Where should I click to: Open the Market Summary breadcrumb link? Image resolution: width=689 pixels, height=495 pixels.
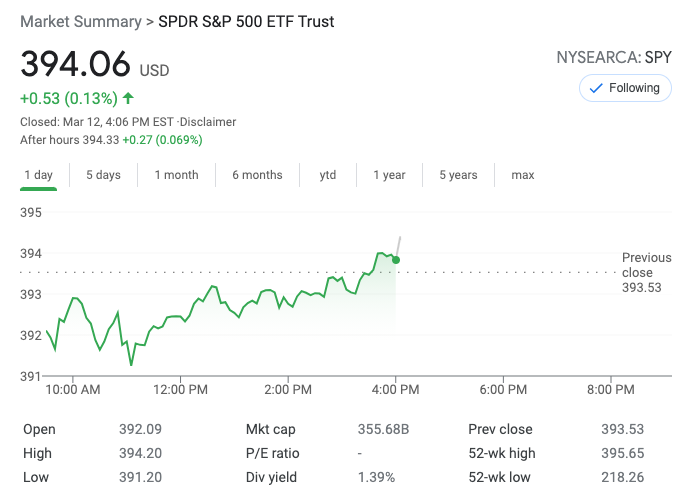[81, 21]
